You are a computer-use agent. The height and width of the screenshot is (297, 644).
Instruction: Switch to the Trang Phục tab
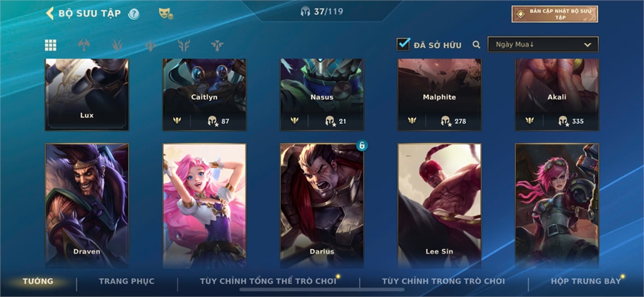[x=127, y=281]
